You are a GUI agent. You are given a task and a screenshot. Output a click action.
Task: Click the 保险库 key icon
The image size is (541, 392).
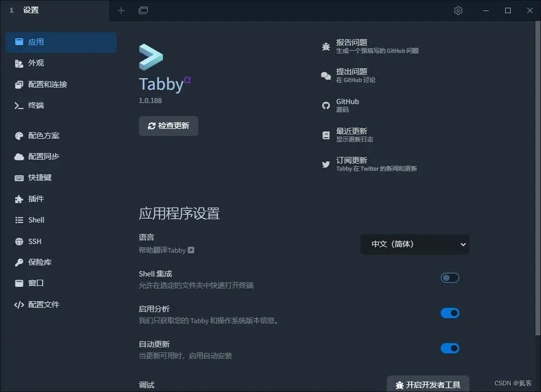click(x=19, y=263)
